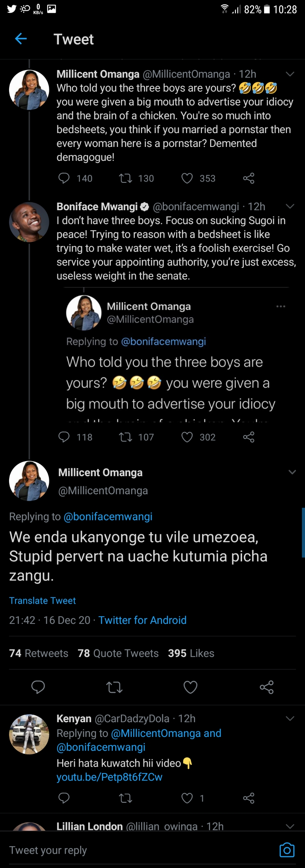The width and height of the screenshot is (305, 868).
Task: Share Boniface Mwangi's tweet with 302 likes
Action: [x=249, y=437]
